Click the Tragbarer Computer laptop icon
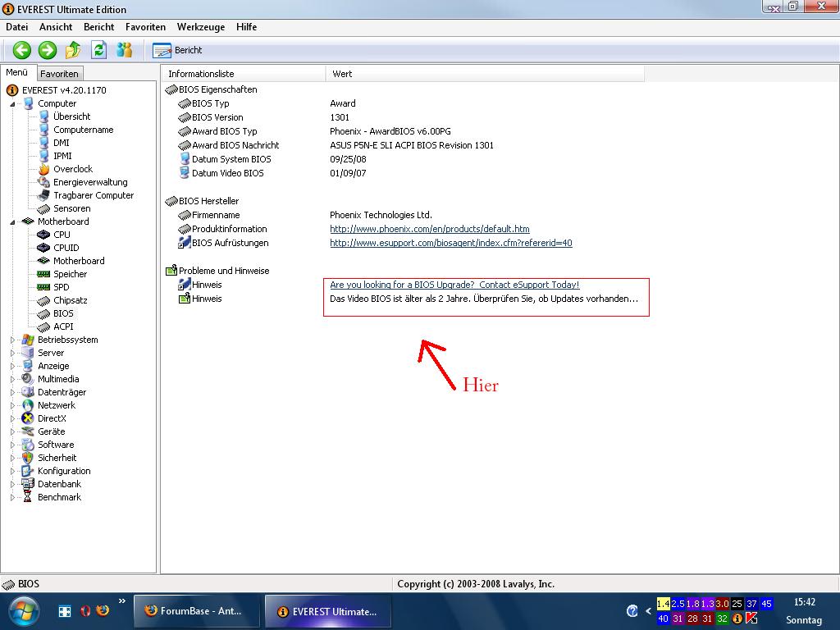This screenshot has width=840, height=630. pos(44,195)
